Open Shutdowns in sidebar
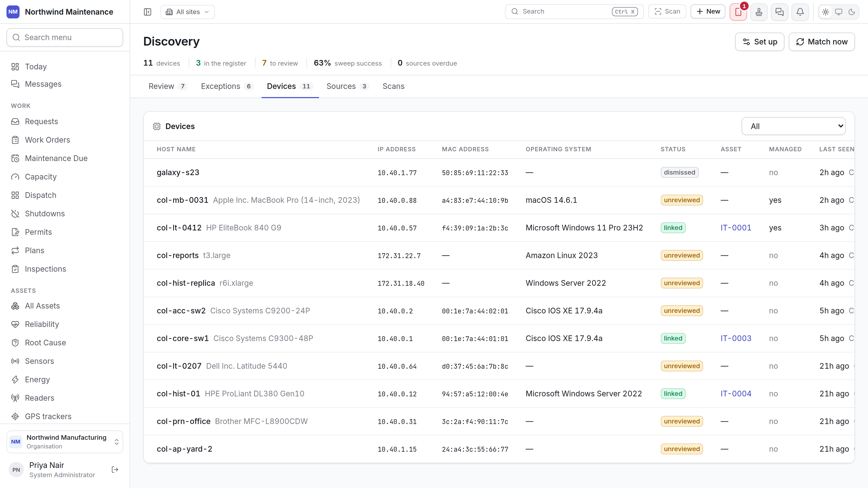The width and height of the screenshot is (868, 488). click(65, 214)
